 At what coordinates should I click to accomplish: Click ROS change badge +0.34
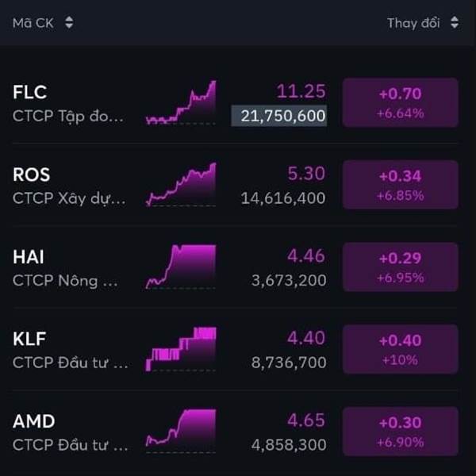click(400, 185)
